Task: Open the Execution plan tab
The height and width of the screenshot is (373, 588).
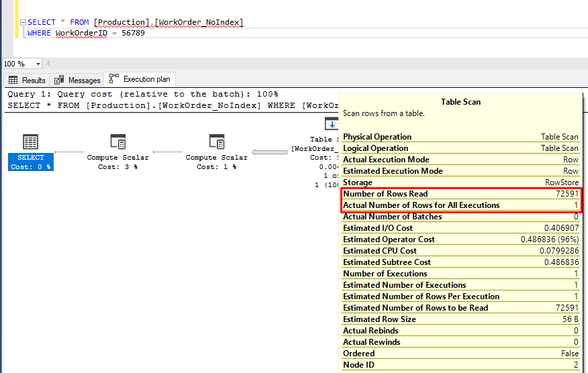Action: point(140,79)
